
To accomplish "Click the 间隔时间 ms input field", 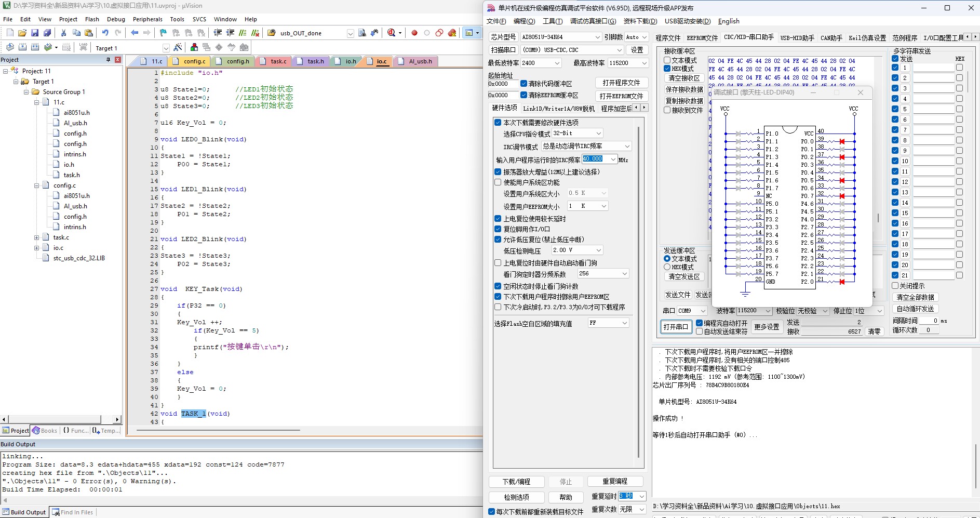I will pos(929,321).
